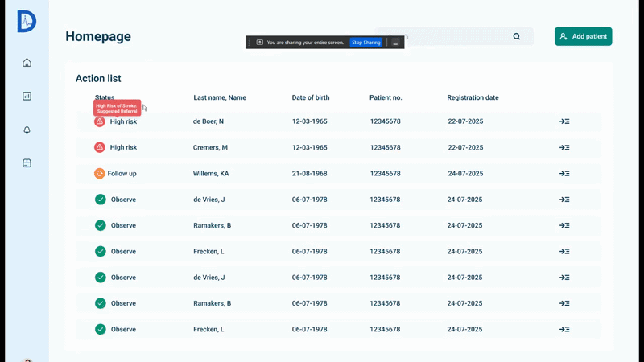Click the High Risk of Stroke tooltip

tap(117, 109)
